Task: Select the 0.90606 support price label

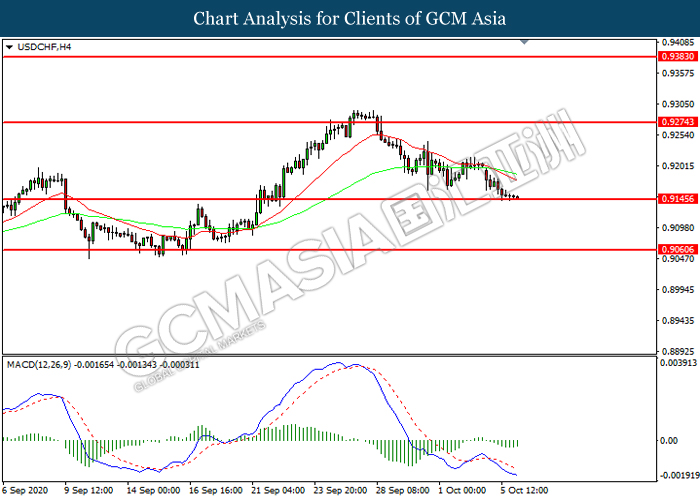Action: click(678, 250)
